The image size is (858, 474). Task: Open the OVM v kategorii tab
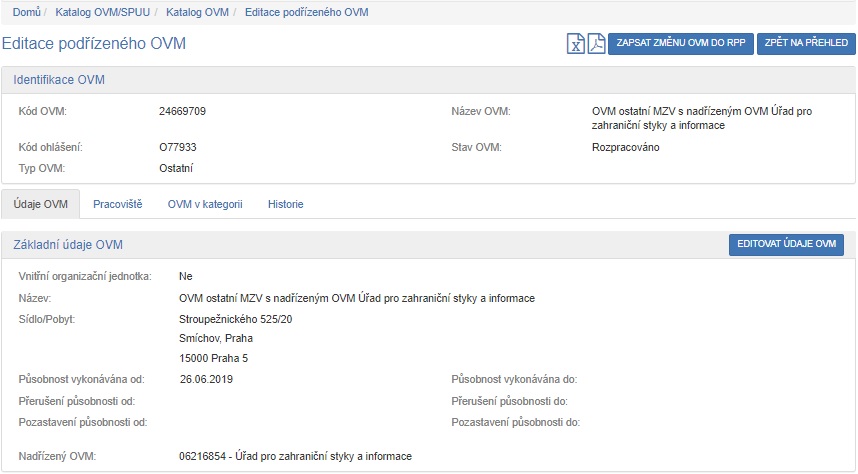pos(205,204)
